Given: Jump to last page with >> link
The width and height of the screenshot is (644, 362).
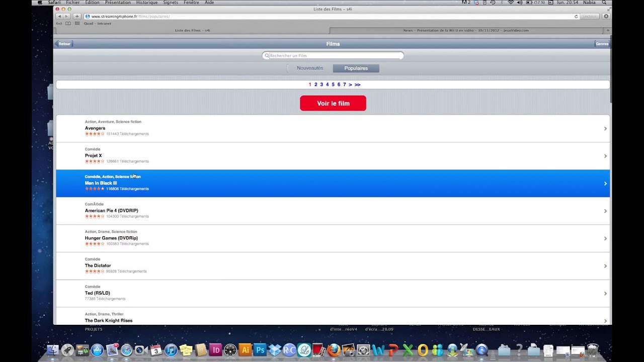Looking at the screenshot, I should [357, 84].
